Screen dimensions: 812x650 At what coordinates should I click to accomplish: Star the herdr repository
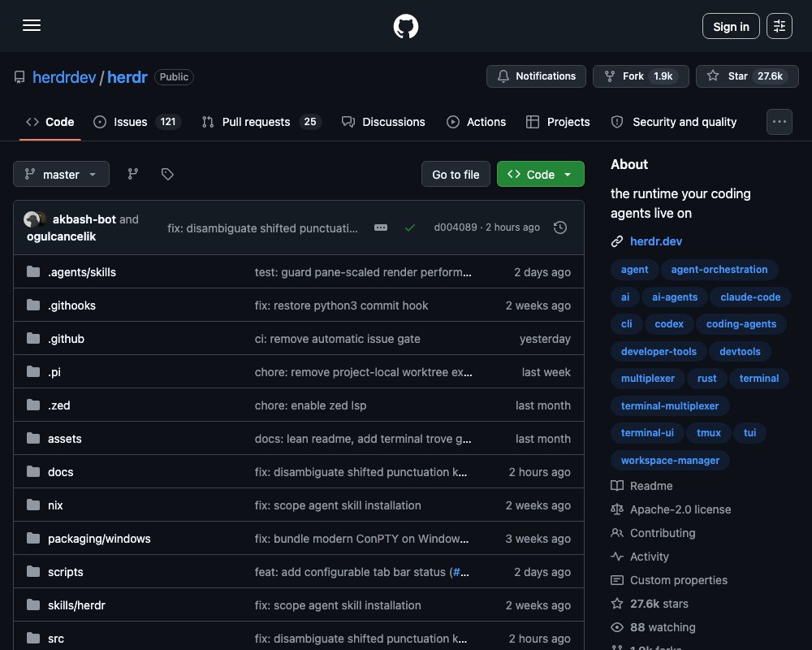click(x=747, y=76)
